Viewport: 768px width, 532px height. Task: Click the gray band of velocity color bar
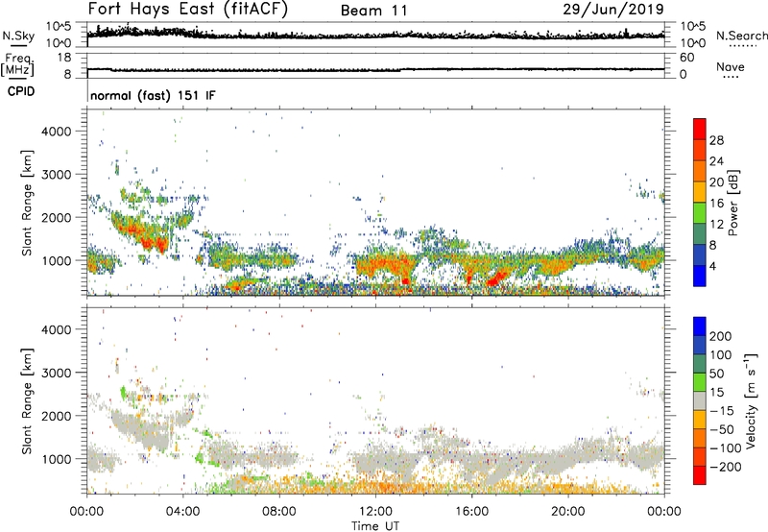coord(700,400)
